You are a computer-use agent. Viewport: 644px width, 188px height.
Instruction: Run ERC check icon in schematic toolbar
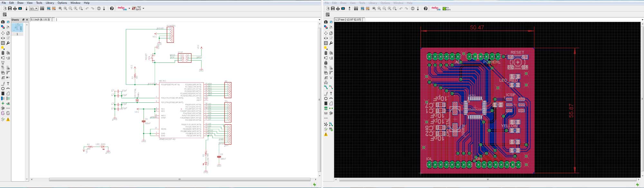[3, 119]
